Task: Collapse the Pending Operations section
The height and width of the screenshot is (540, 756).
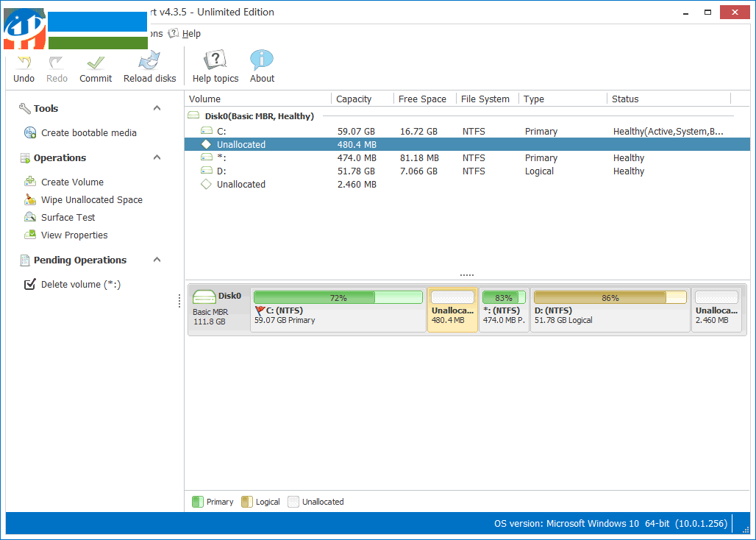Action: pyautogui.click(x=157, y=259)
